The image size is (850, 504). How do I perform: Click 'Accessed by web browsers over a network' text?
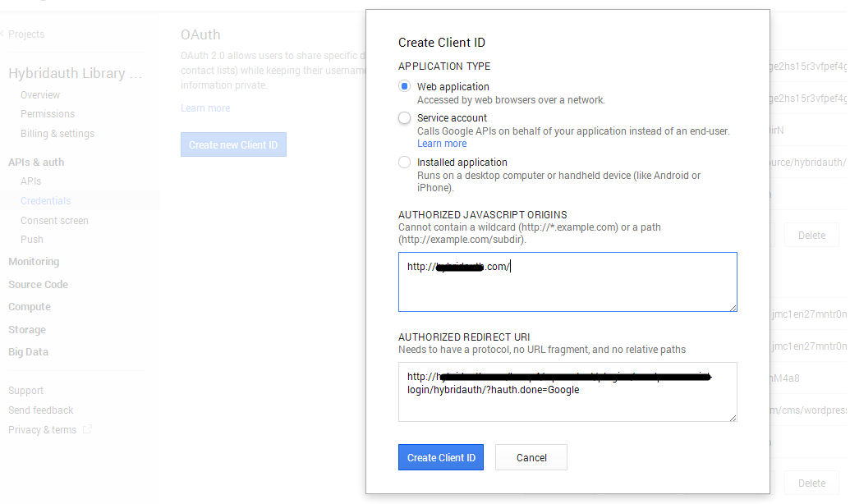click(x=511, y=99)
